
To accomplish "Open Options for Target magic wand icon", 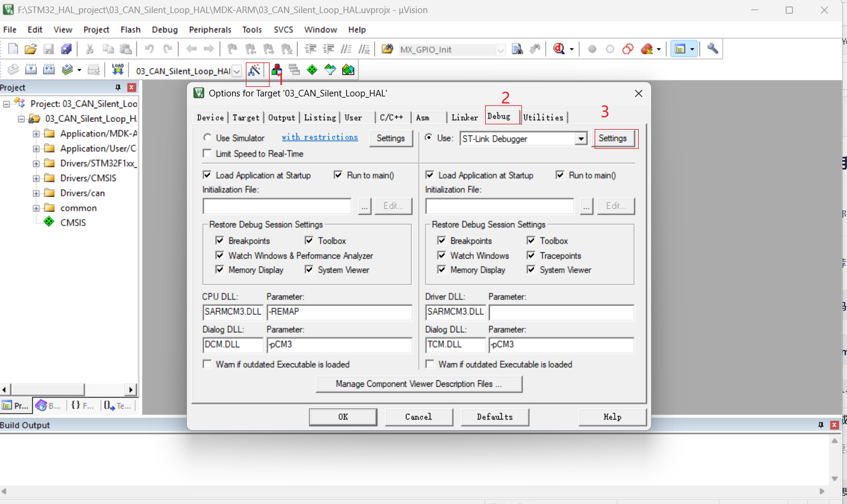I will tap(254, 70).
